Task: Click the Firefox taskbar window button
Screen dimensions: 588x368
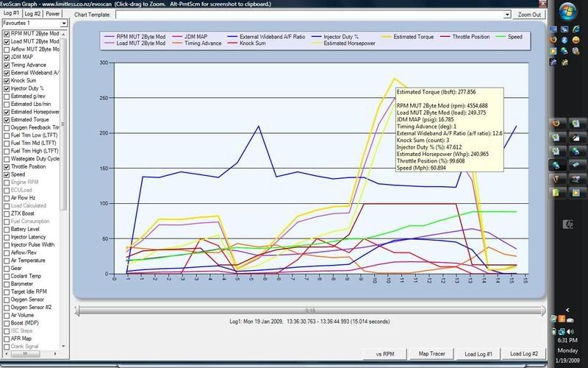Action: click(558, 122)
